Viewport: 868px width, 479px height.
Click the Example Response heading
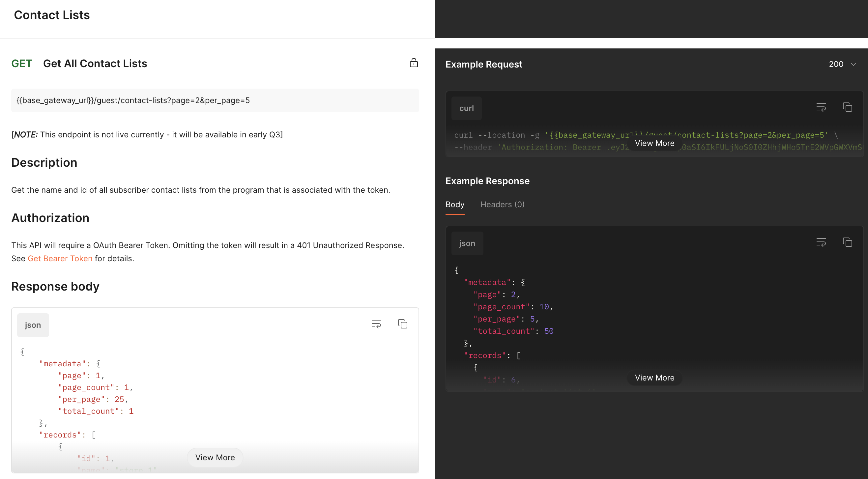tap(488, 181)
